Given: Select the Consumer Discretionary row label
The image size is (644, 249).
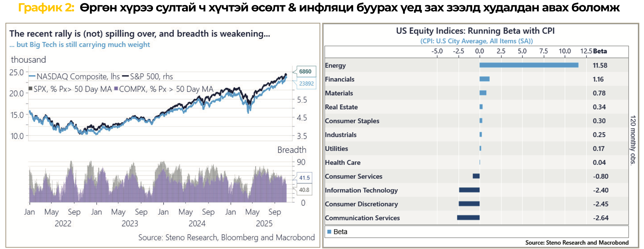Looking at the screenshot, I should (361, 204).
